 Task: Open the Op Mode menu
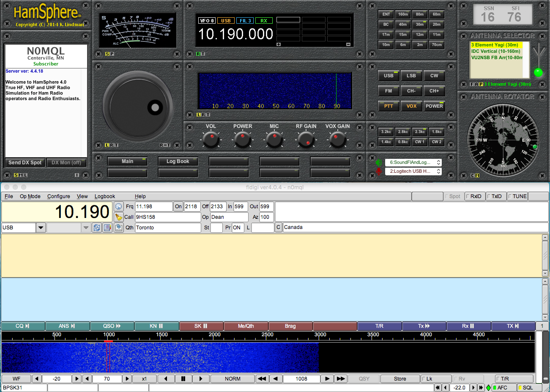pos(30,196)
